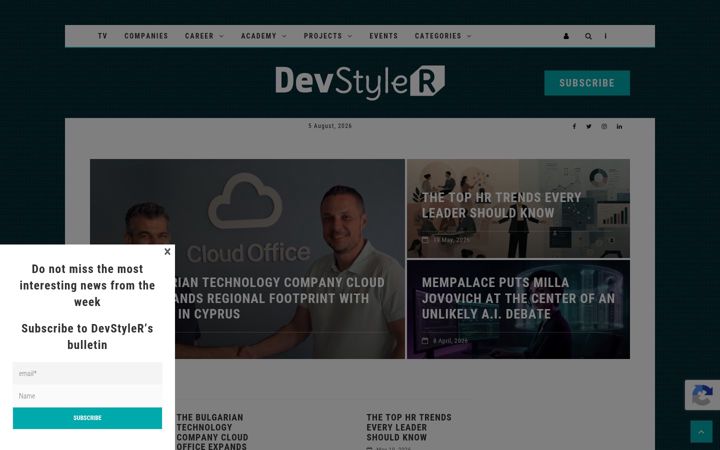The image size is (720, 450).
Task: Open 'The Top HR Trends' featured headline
Action: [501, 205]
